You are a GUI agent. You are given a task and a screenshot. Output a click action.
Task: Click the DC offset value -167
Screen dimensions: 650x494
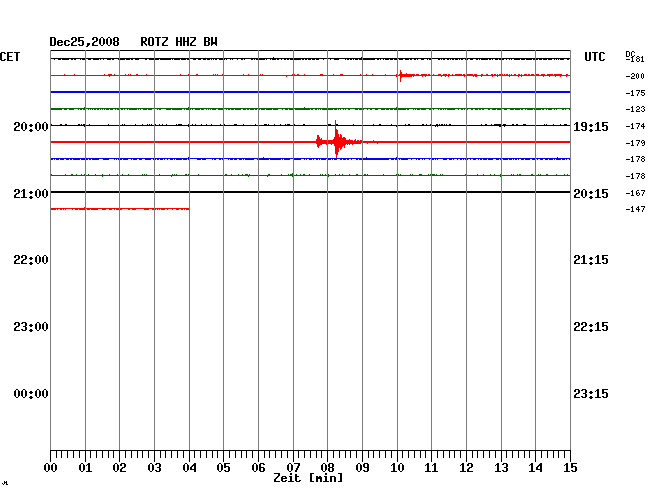(635, 193)
